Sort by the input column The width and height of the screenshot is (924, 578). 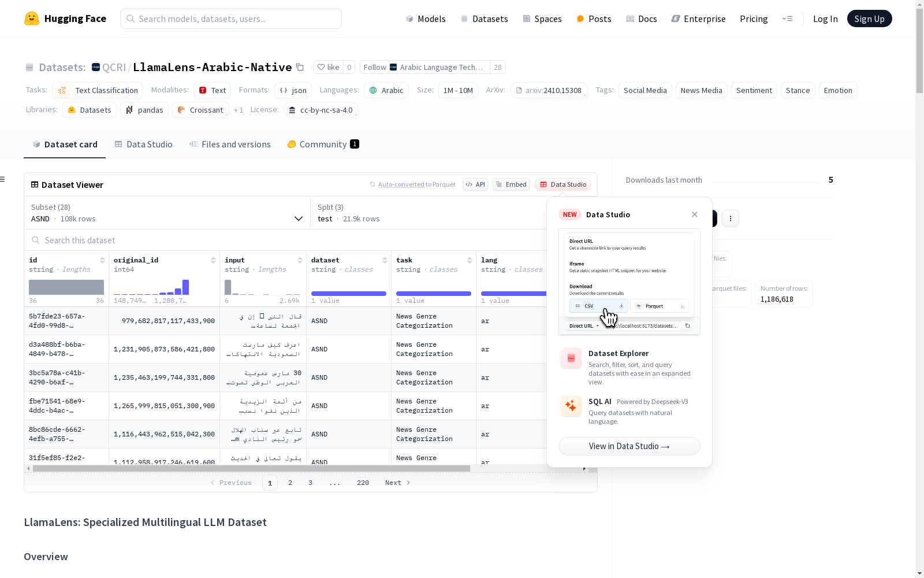coord(300,260)
